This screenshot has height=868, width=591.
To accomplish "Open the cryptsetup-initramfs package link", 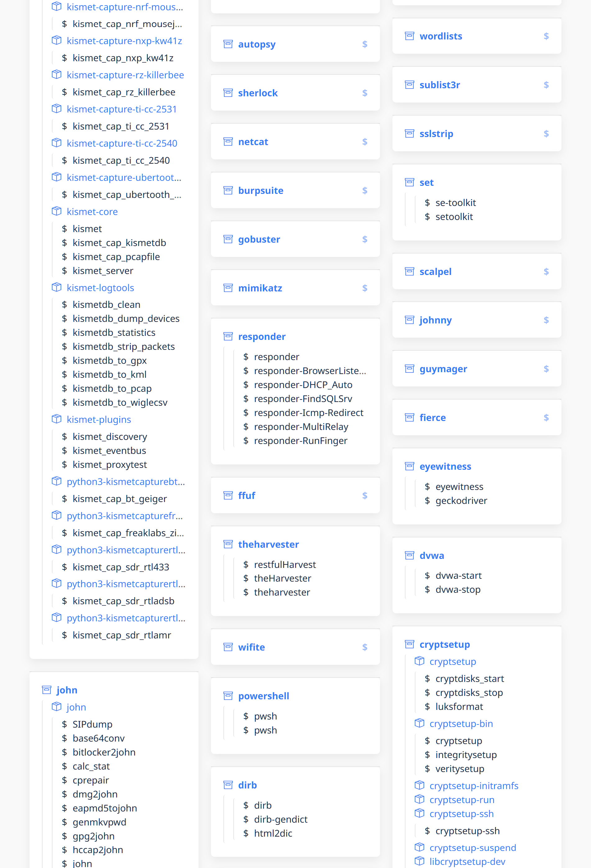I will [474, 786].
